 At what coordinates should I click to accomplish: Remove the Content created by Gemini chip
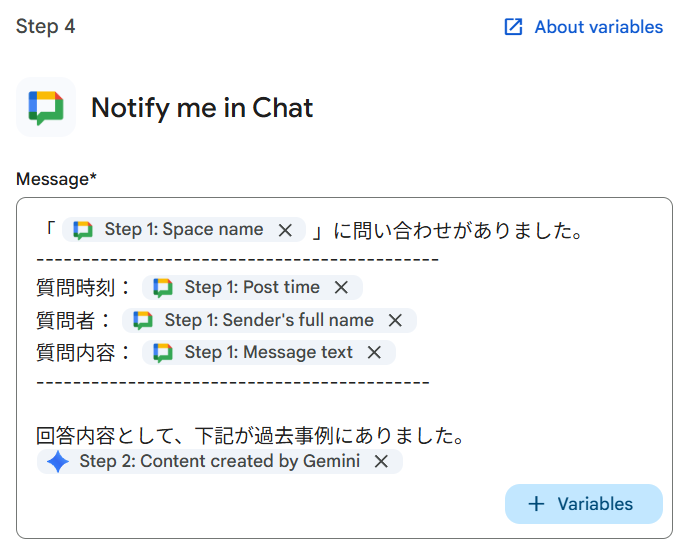(x=381, y=462)
